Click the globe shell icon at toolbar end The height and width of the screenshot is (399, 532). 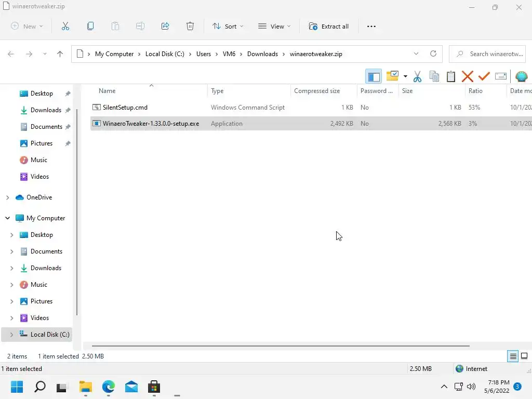pyautogui.click(x=521, y=76)
